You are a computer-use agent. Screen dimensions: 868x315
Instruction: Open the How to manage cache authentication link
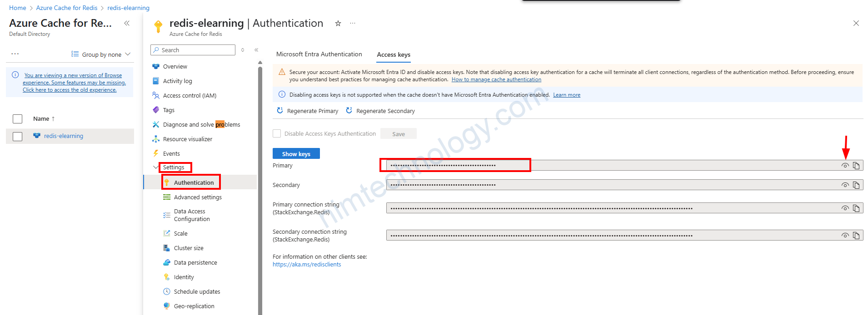(496, 79)
